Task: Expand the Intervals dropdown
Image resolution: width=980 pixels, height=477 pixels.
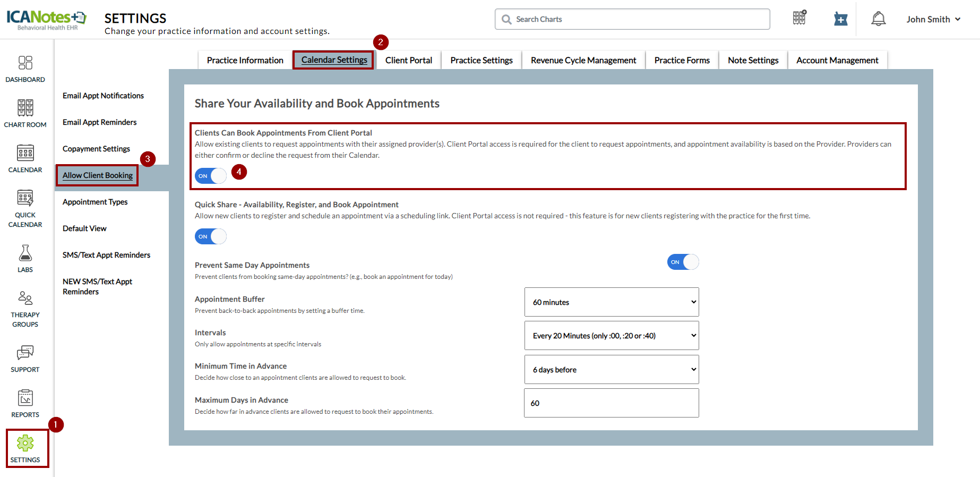Action: click(612, 336)
